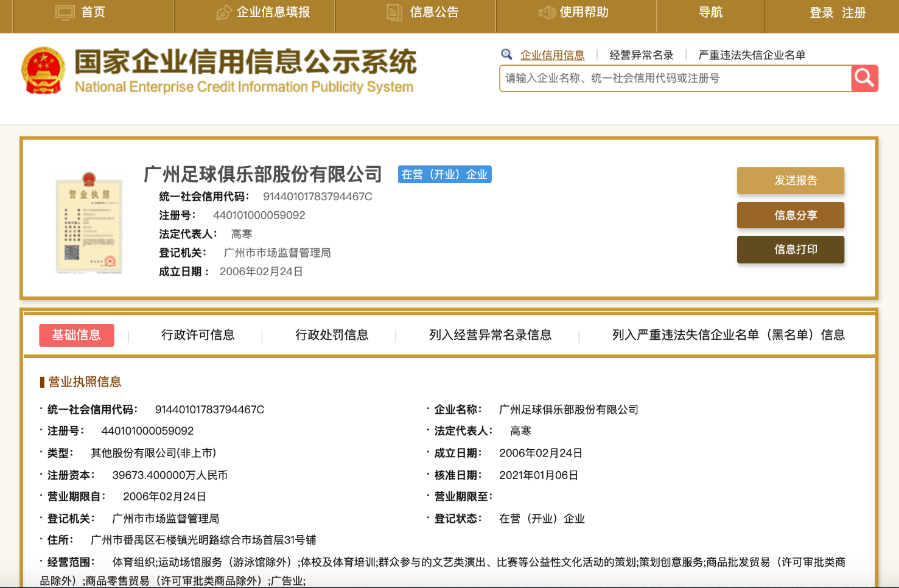Click the pencil icon beside 企业信息填报
899x588 pixels.
[224, 13]
